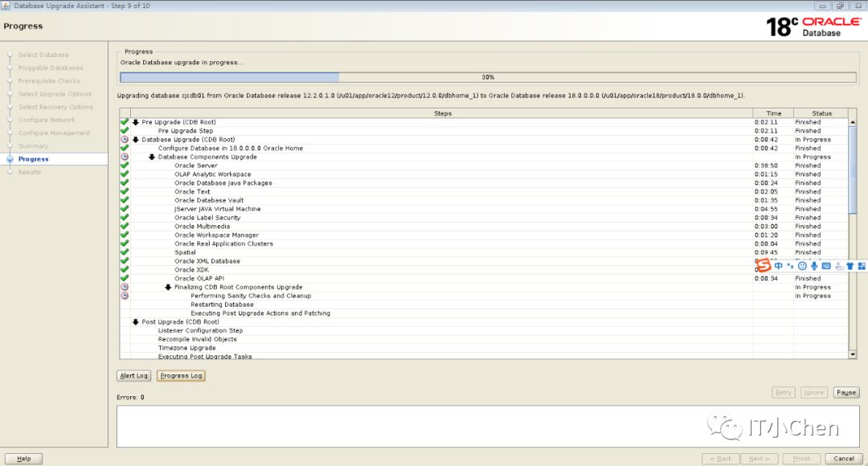This screenshot has width=868, height=466.
Task: Click clock icon for Finalizing CDB Root Components
Action: click(125, 288)
